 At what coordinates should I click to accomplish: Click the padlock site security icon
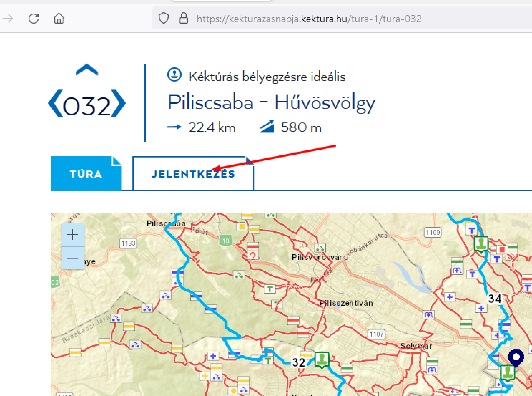point(184,19)
